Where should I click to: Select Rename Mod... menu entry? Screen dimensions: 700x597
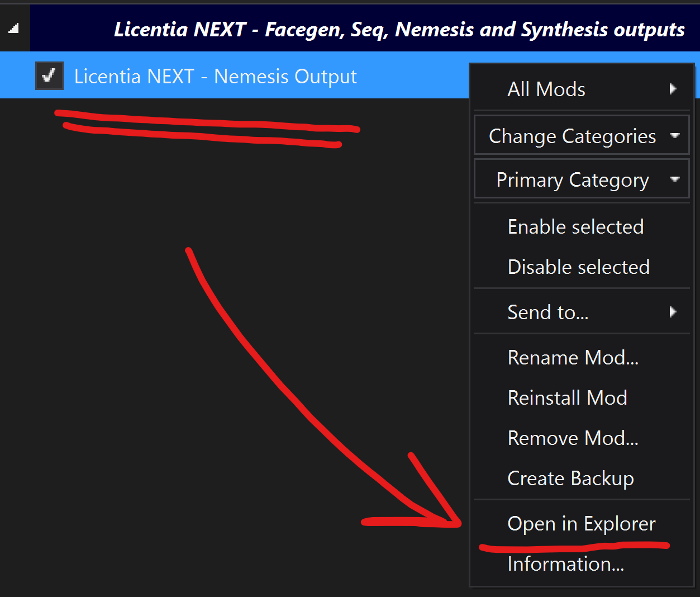[573, 358]
